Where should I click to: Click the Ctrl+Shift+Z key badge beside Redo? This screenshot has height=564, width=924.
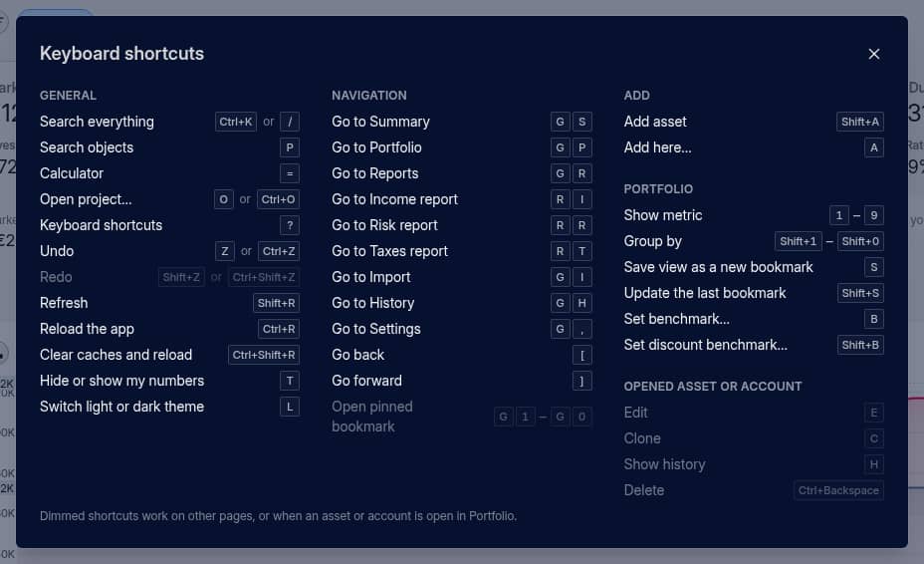[x=264, y=277]
